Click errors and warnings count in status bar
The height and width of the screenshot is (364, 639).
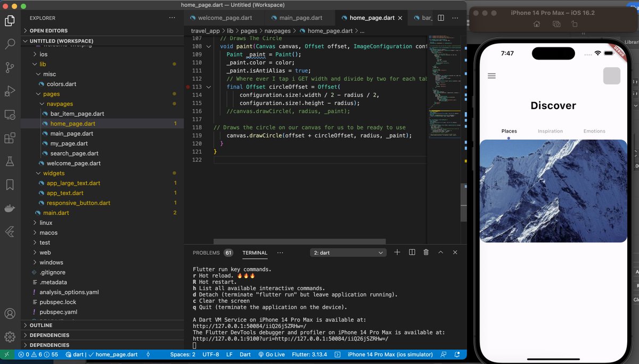(38, 354)
